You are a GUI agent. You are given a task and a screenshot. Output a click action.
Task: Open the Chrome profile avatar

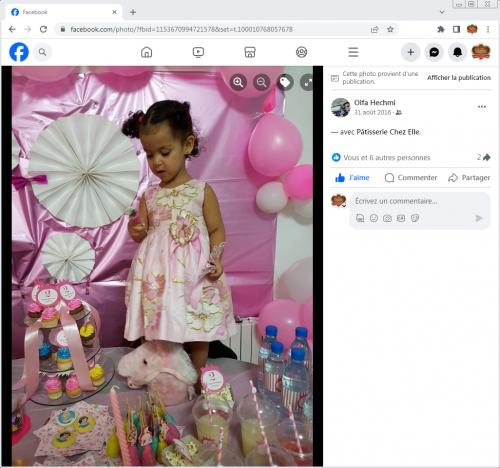click(472, 29)
